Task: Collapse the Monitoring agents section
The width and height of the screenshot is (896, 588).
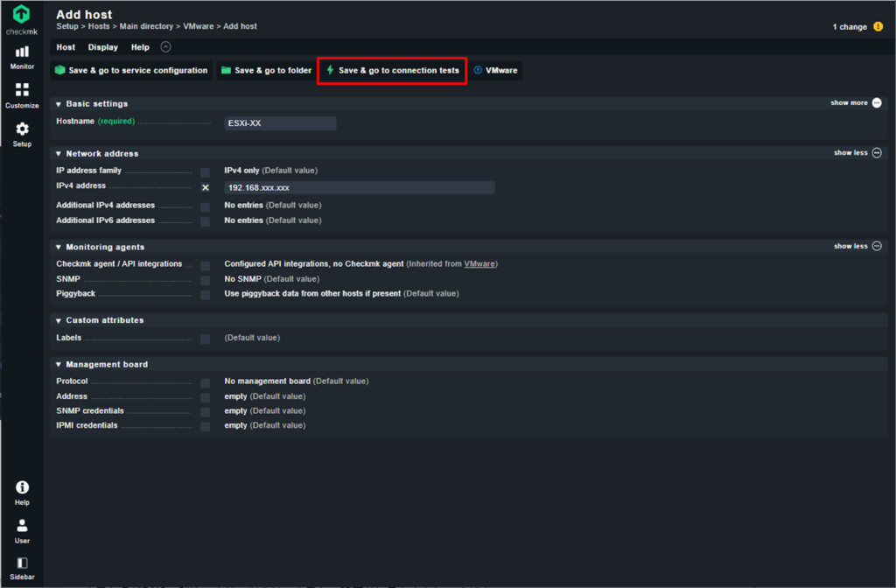Action: (59, 247)
